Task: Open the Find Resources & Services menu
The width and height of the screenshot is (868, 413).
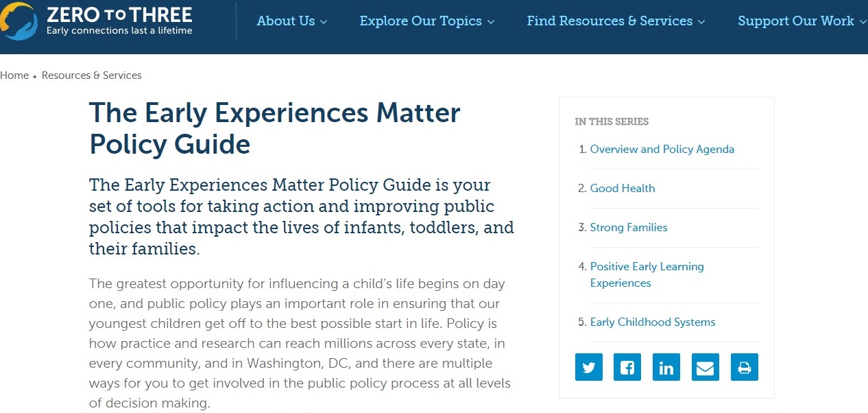Action: [610, 21]
